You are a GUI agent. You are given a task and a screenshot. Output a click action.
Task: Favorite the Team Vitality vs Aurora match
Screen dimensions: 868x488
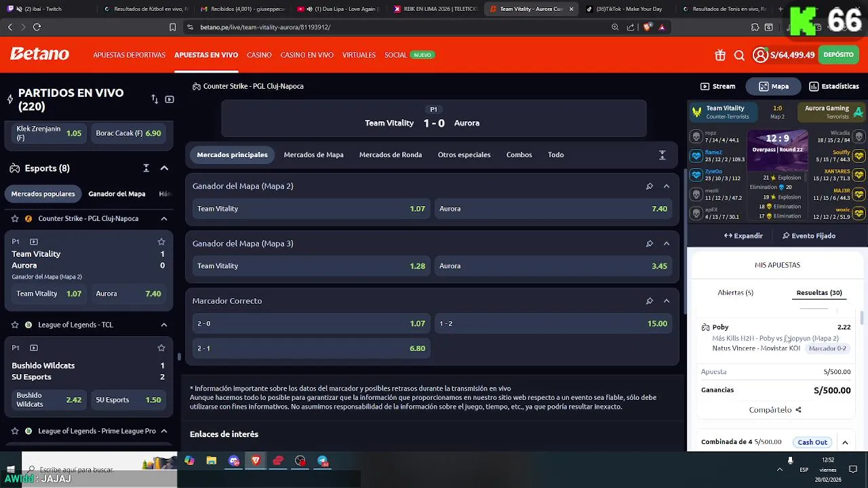[161, 241]
